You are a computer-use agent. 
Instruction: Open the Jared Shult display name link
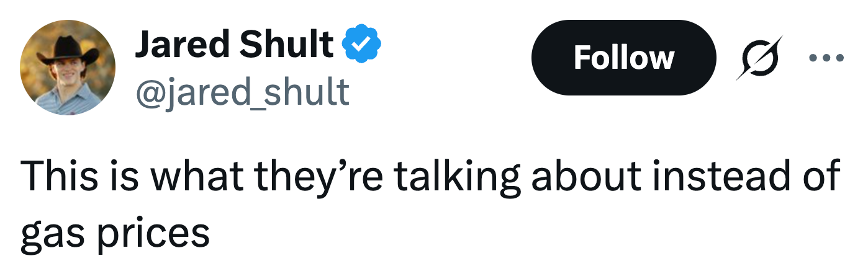(x=235, y=45)
